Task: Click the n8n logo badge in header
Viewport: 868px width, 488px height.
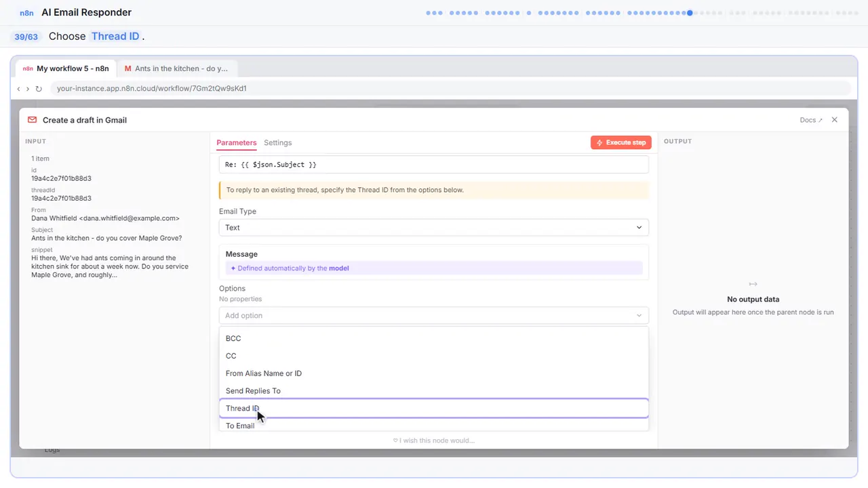Action: [26, 13]
